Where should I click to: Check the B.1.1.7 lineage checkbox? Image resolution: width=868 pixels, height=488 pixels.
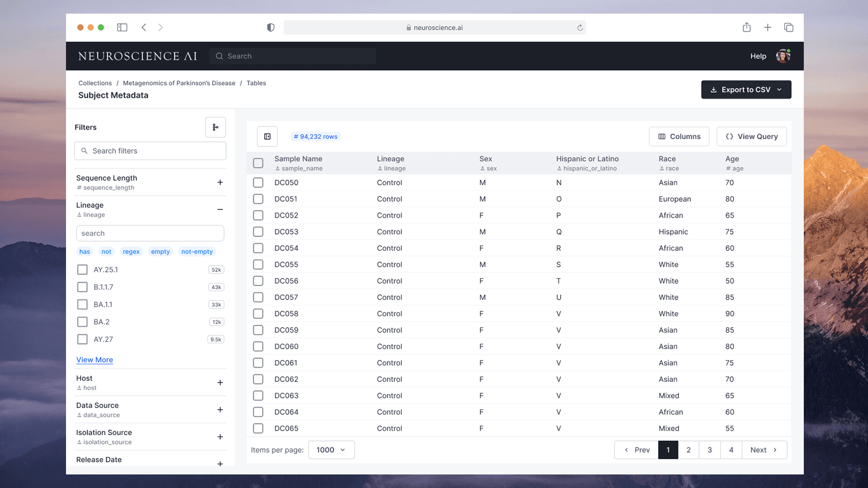[x=82, y=287]
